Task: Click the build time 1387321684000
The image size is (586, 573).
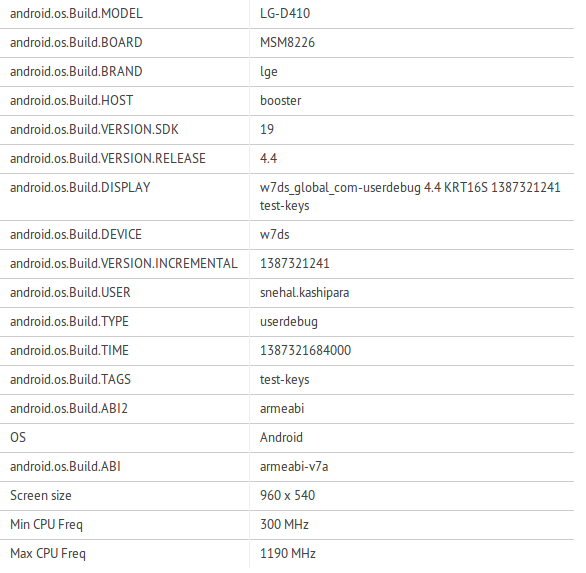Action: pyautogui.click(x=305, y=351)
